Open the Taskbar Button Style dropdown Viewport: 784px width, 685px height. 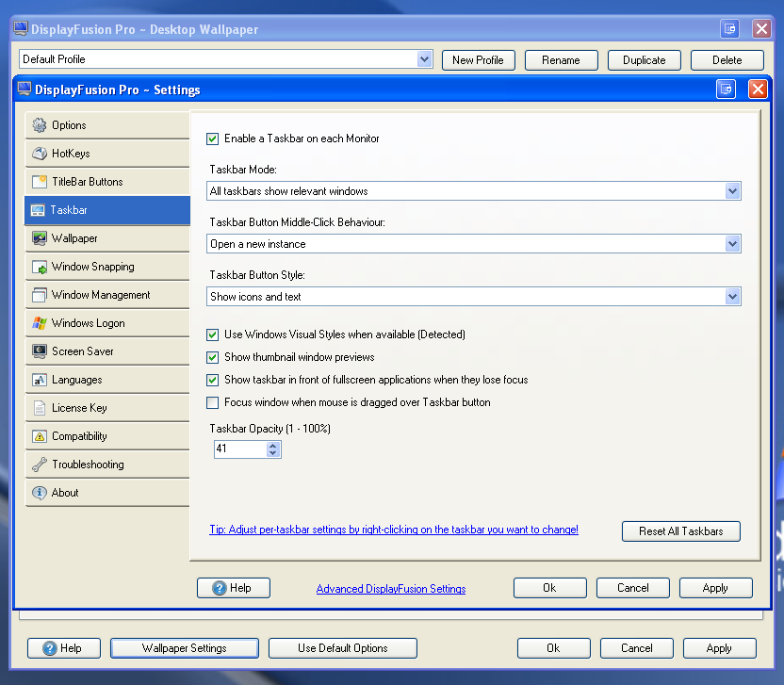[x=733, y=296]
